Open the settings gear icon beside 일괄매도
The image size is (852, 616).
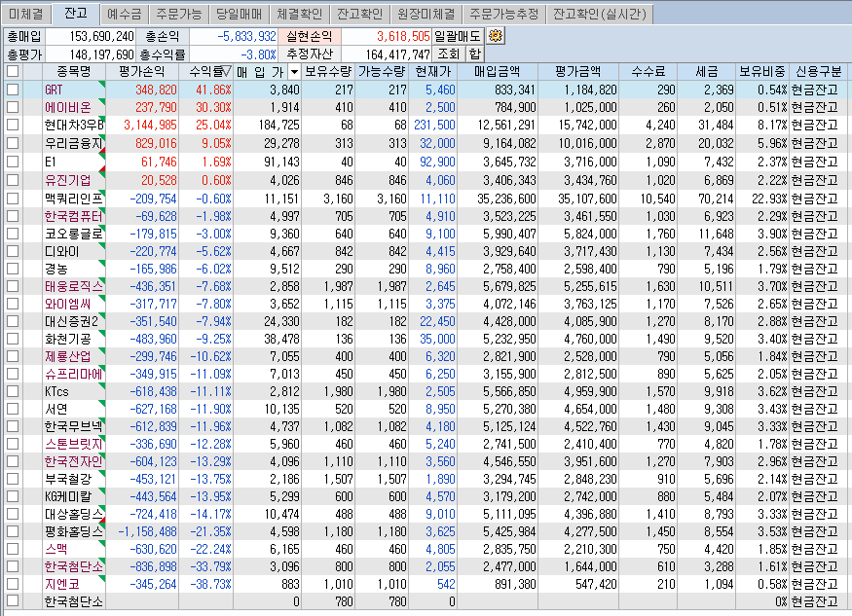point(495,36)
